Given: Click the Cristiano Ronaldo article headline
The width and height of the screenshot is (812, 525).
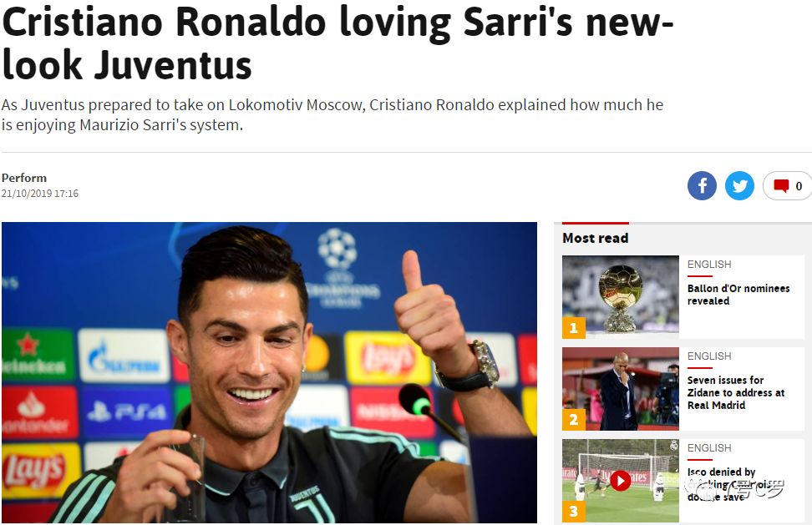Looking at the screenshot, I should coord(337,43).
